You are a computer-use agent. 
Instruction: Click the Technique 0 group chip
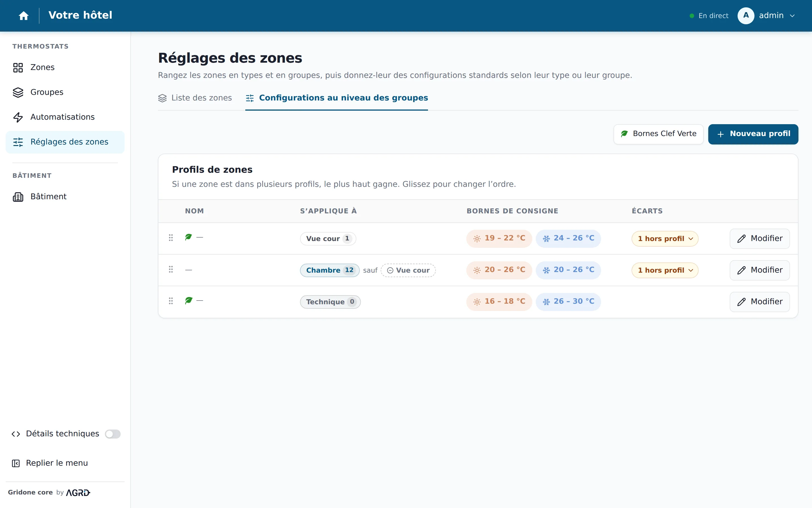(x=330, y=302)
